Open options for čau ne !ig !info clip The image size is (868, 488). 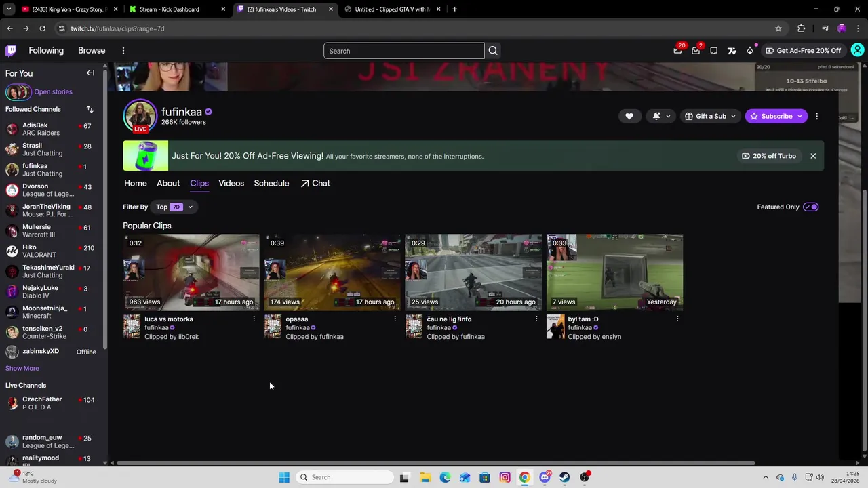[x=536, y=319]
